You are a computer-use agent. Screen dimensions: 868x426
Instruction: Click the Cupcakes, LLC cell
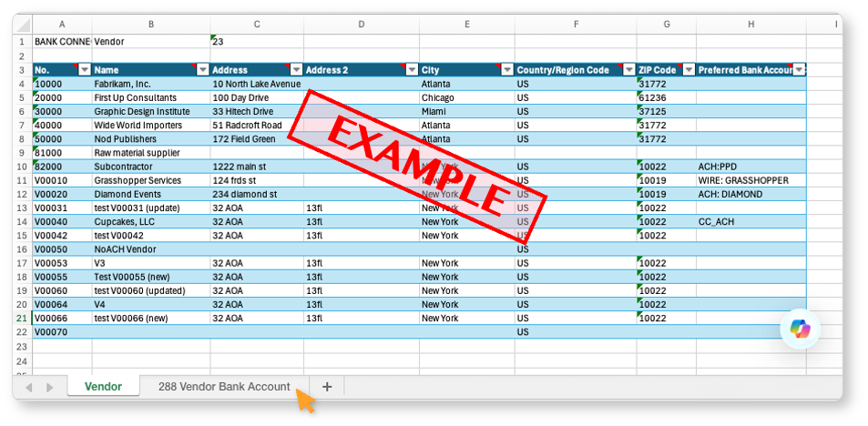pos(151,222)
